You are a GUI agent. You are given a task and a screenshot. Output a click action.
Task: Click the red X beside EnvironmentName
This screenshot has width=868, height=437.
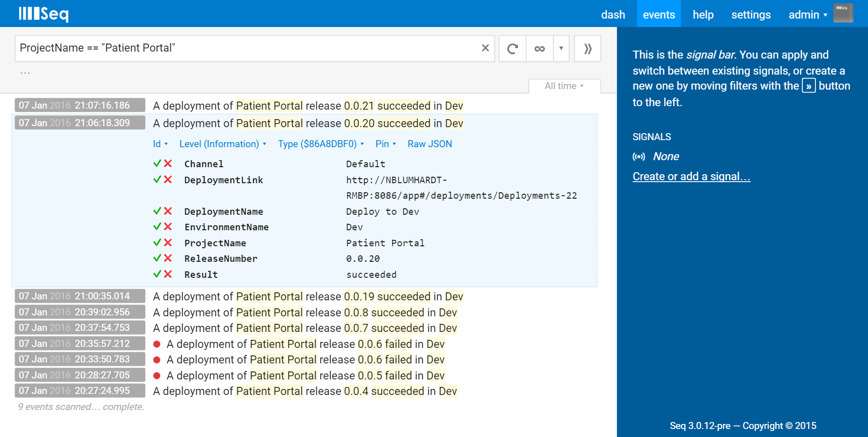pos(168,226)
